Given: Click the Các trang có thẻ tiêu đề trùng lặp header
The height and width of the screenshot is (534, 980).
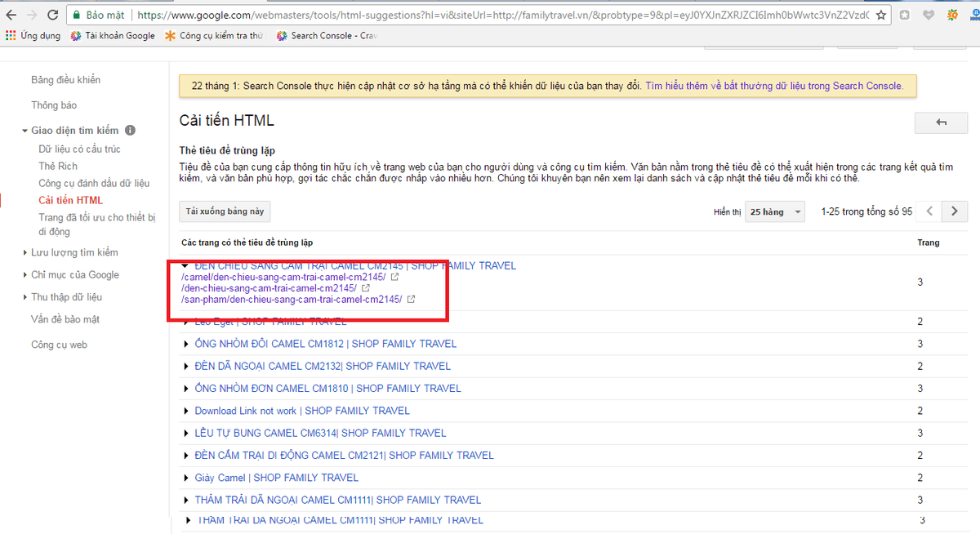Looking at the screenshot, I should (247, 243).
